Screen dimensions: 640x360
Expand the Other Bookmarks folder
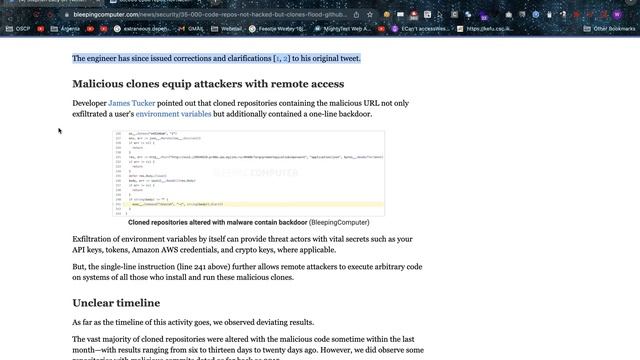[x=609, y=29]
